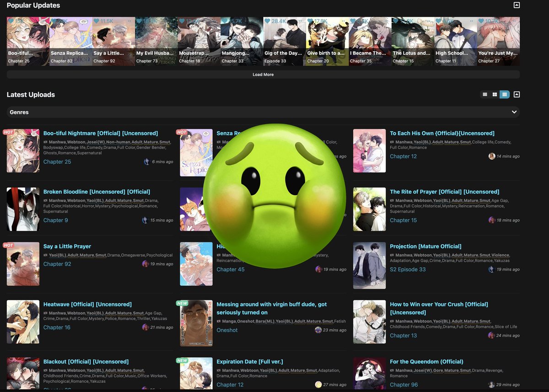Click uploader avatar beside 15 mins ago
549x392 pixels.
click(x=145, y=220)
